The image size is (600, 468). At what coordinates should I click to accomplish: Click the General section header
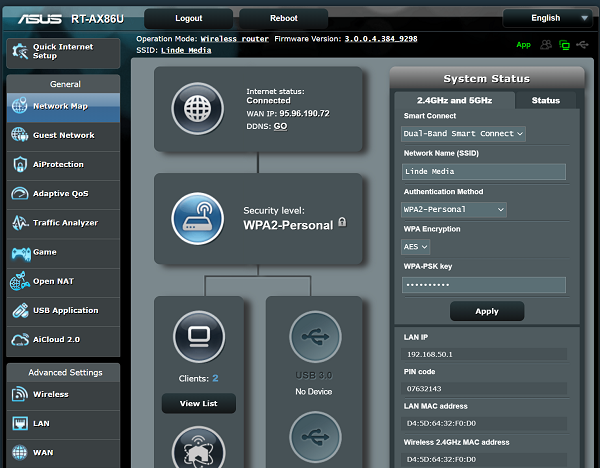pos(63,84)
